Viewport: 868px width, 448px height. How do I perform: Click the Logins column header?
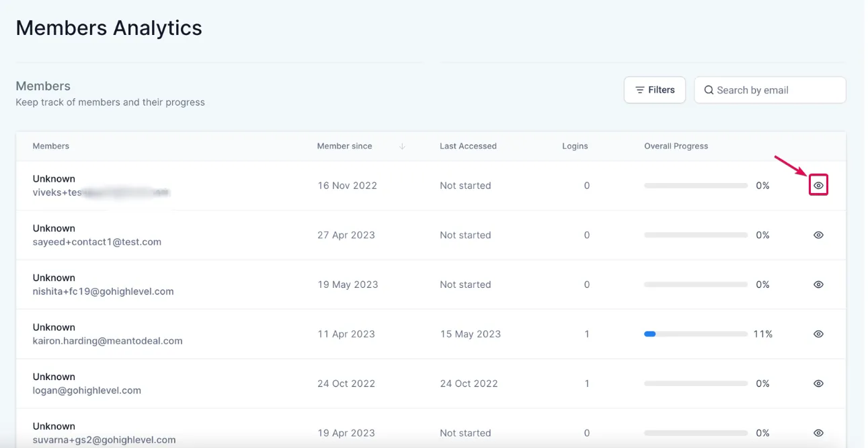pos(575,146)
